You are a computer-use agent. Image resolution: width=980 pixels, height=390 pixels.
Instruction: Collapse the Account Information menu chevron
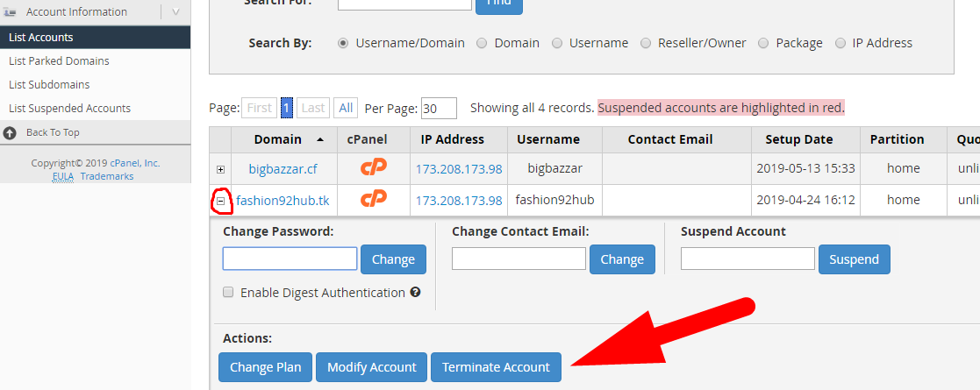point(176,12)
